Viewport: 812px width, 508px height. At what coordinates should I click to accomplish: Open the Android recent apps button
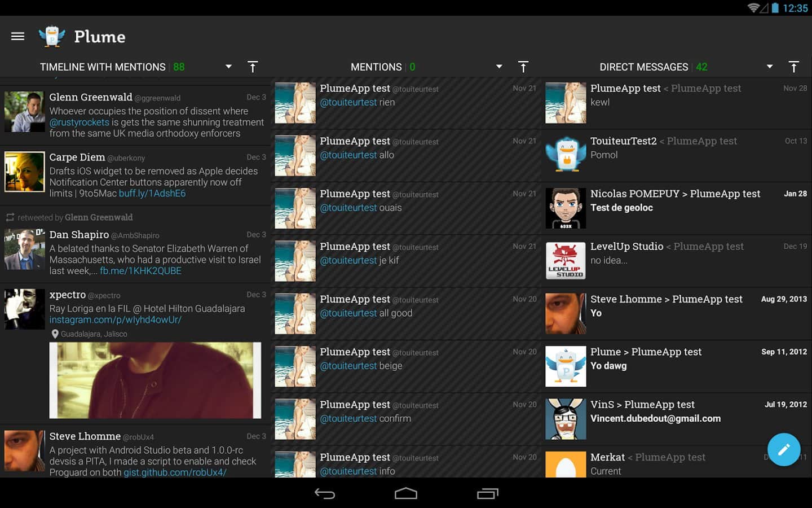pos(487,494)
